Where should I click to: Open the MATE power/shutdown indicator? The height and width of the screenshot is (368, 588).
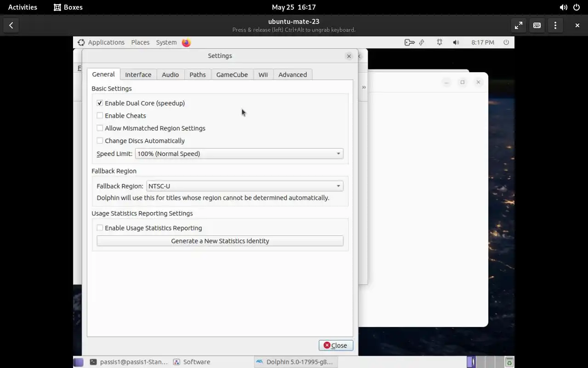[x=506, y=42]
